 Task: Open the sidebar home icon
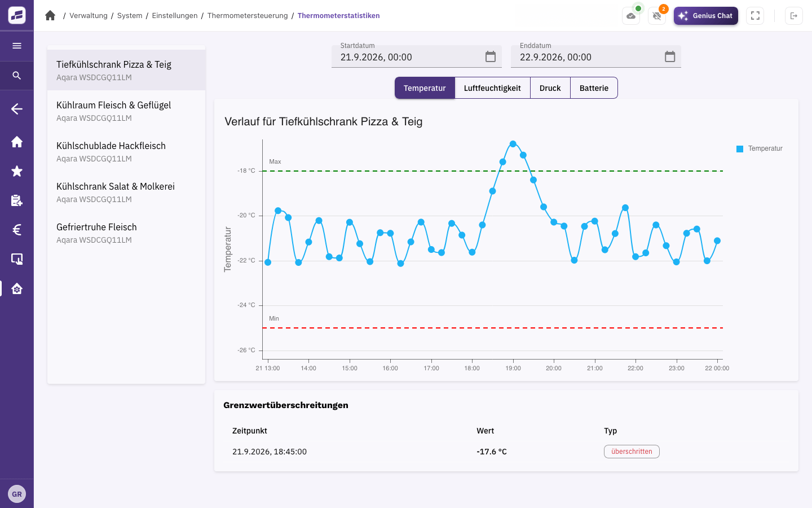(17, 142)
